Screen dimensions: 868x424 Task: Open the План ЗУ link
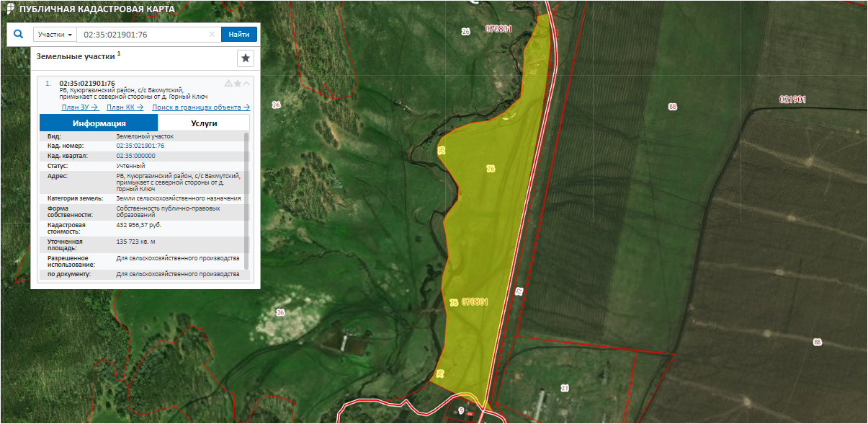[79, 107]
